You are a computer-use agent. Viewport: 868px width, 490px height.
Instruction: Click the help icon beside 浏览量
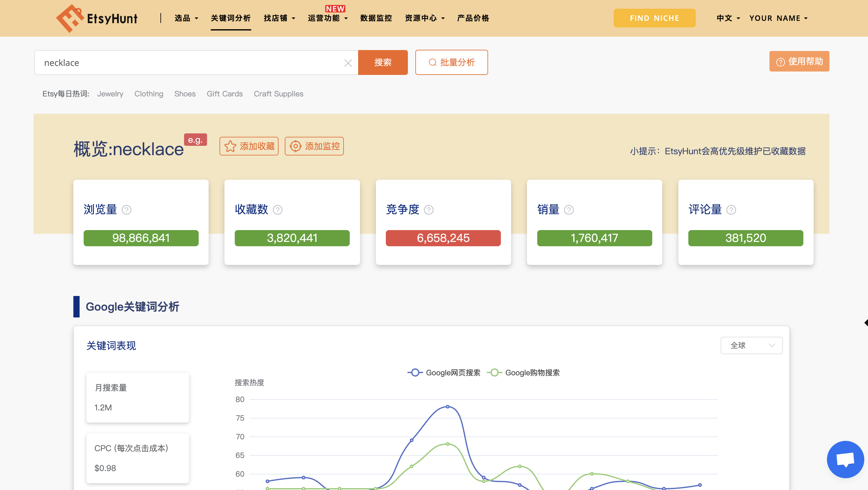click(126, 210)
